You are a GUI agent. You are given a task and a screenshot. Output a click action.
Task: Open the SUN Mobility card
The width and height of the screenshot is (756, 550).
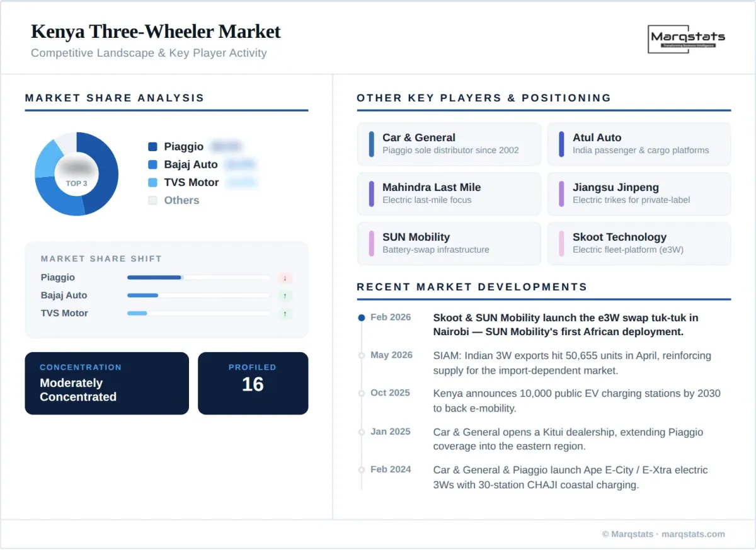click(449, 243)
